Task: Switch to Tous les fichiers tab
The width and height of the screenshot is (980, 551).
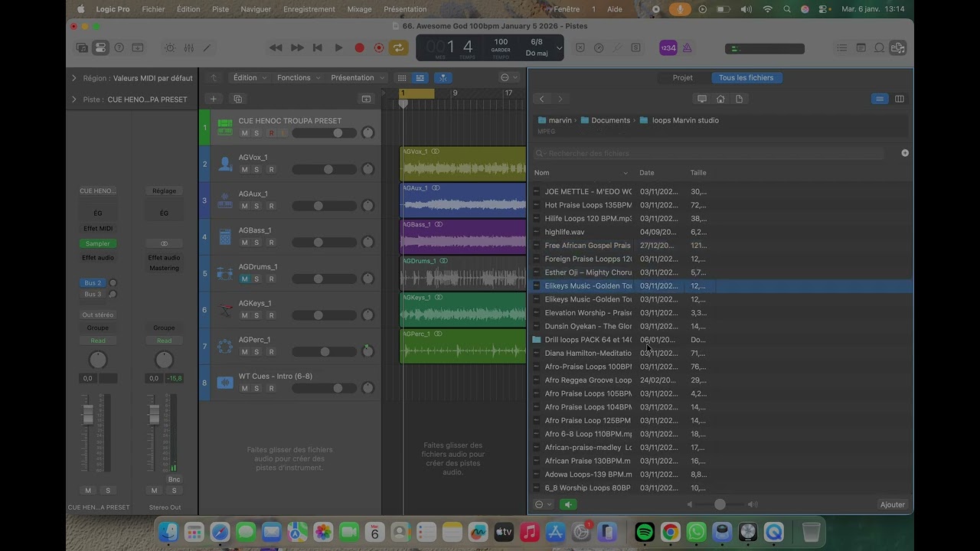Action: (746, 77)
